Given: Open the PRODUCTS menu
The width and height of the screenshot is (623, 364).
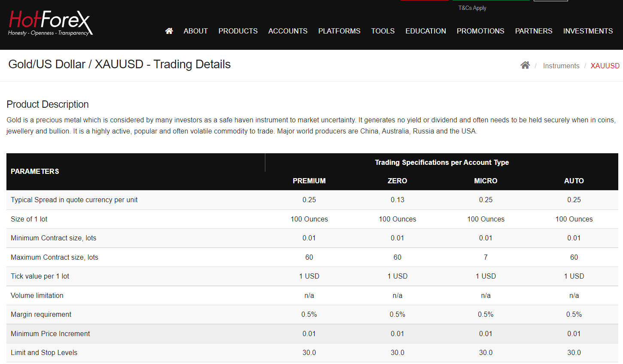Looking at the screenshot, I should 238,31.
